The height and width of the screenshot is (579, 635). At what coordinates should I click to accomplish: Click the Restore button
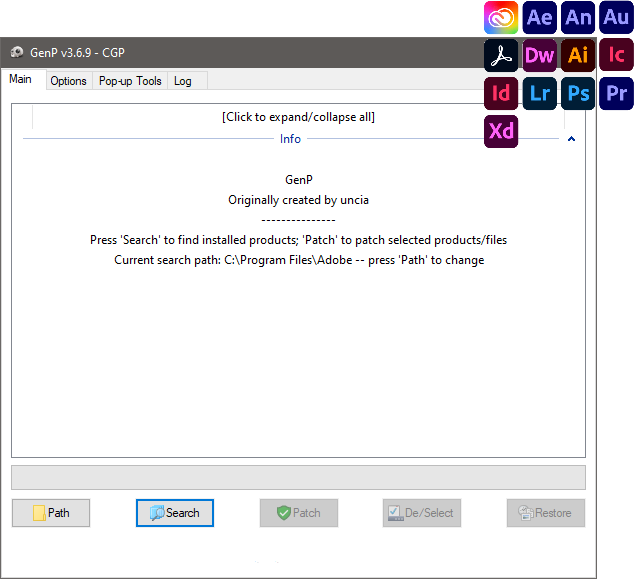point(546,513)
